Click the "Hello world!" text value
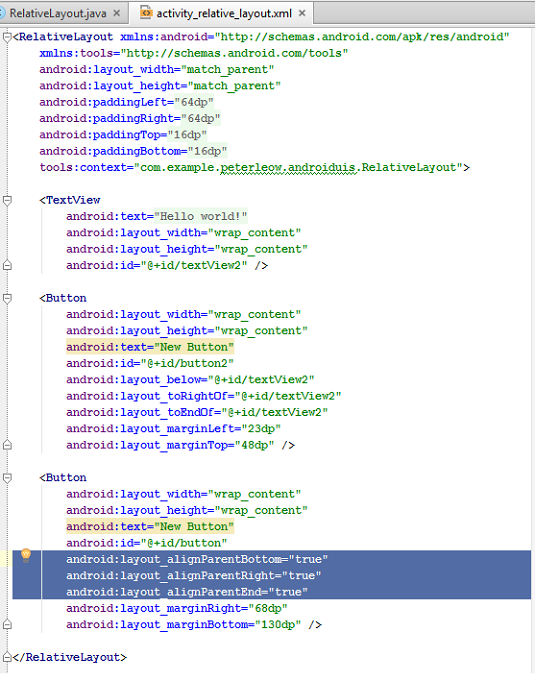Viewport: 535px width, 681px height. click(201, 216)
